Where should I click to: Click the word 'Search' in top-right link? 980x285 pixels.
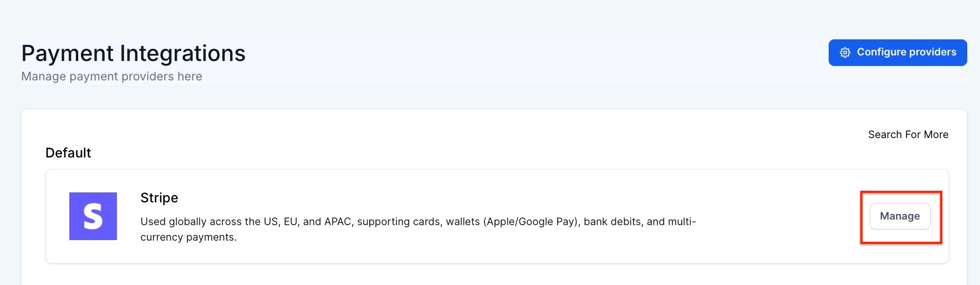tap(885, 135)
